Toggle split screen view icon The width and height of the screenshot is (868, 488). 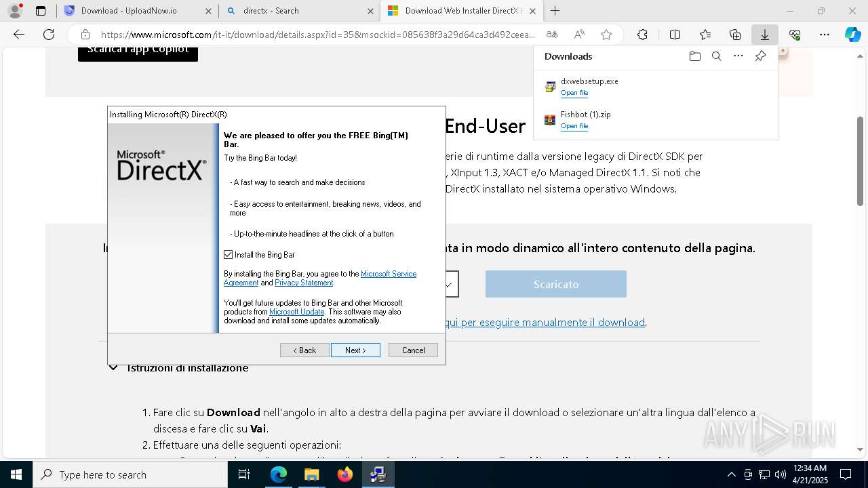pyautogui.click(x=675, y=35)
